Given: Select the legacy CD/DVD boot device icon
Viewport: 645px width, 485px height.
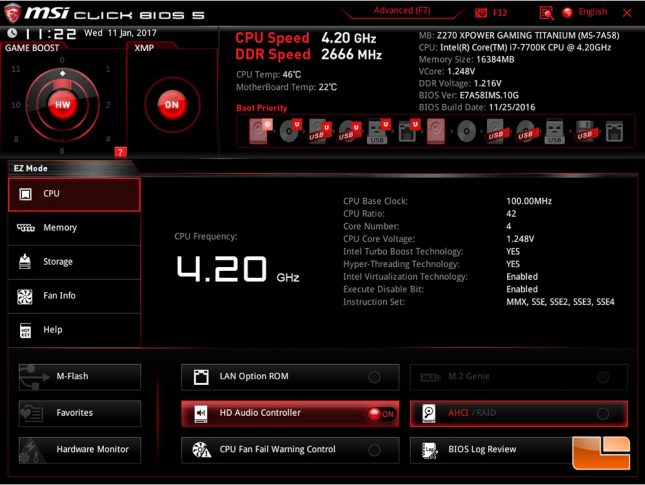Looking at the screenshot, I should pyautogui.click(x=466, y=132).
